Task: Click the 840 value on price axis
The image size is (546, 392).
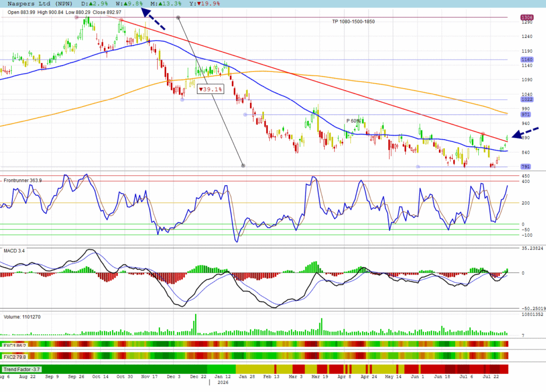Action: (x=525, y=153)
